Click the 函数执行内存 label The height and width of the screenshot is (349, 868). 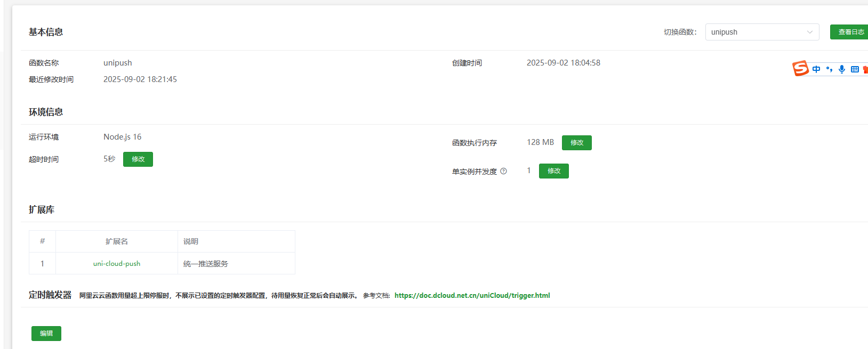(475, 143)
